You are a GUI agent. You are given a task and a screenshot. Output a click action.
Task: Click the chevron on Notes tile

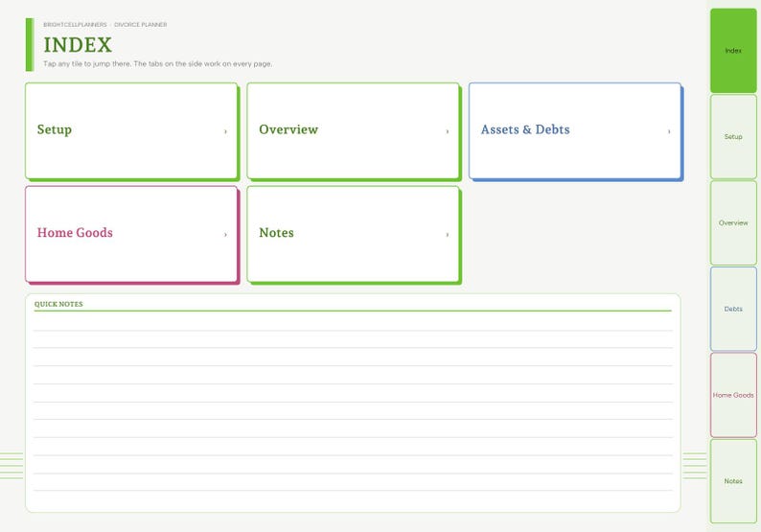[x=447, y=235]
